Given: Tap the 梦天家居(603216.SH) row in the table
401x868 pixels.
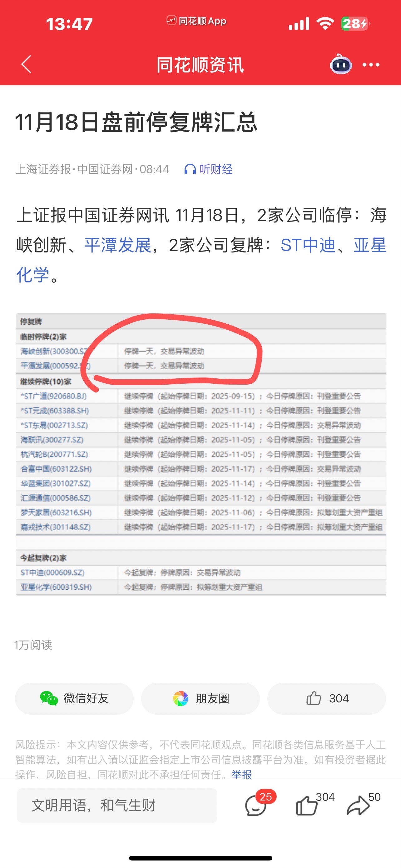Looking at the screenshot, I should [x=201, y=512].
